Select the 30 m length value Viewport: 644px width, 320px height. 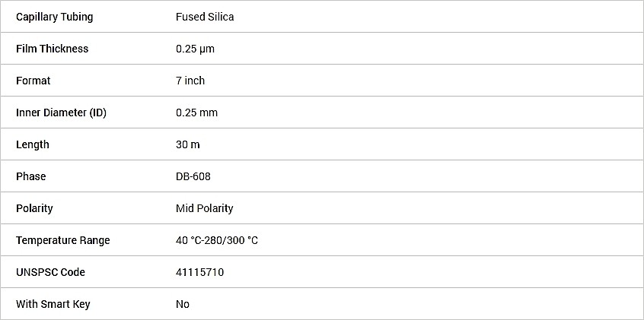pyautogui.click(x=188, y=144)
